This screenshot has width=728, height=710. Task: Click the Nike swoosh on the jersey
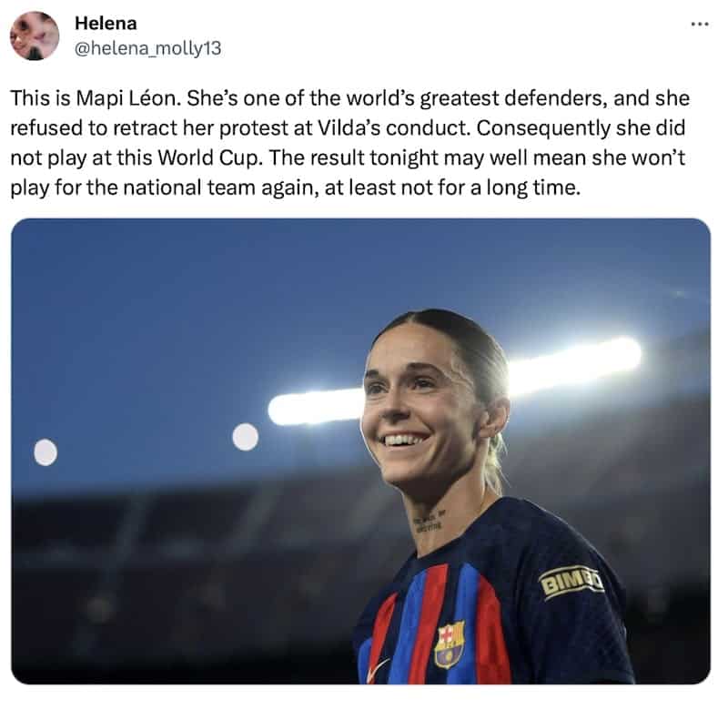tap(378, 670)
